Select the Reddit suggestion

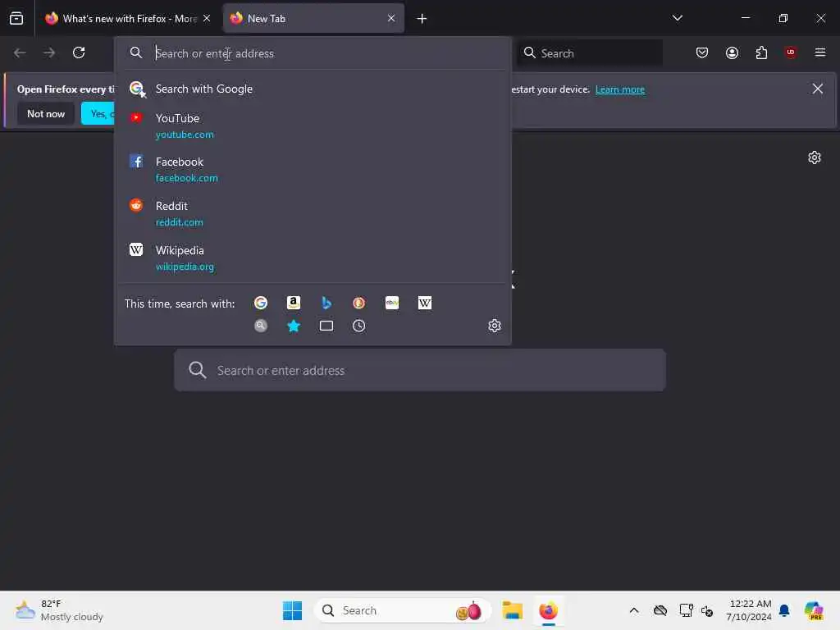313,214
